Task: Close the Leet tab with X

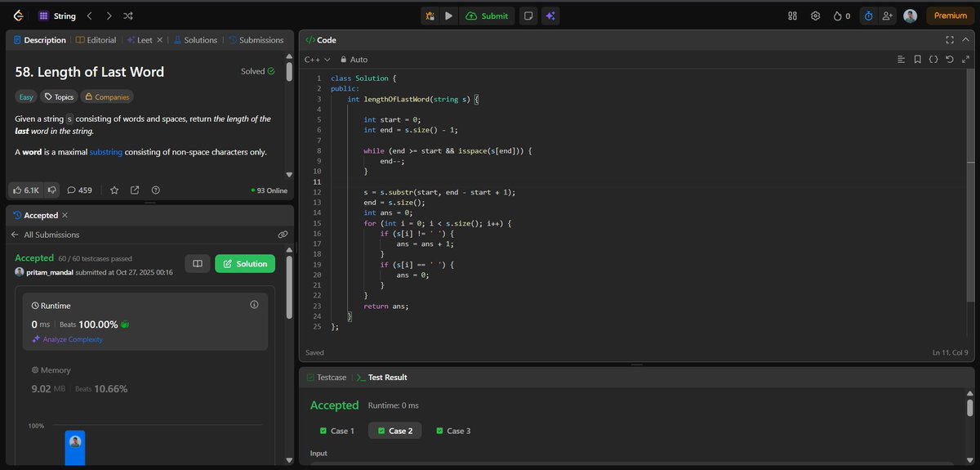Action: [160, 39]
